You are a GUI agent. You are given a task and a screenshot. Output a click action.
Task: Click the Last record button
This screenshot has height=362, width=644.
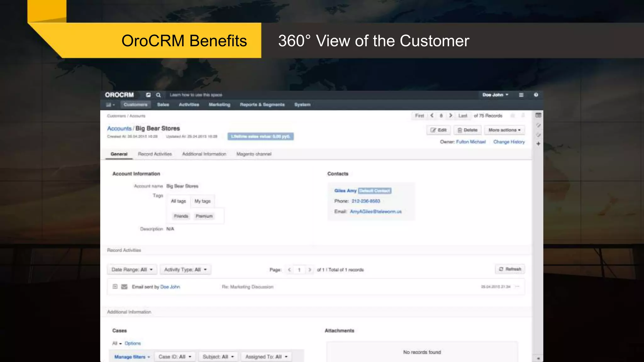pyautogui.click(x=463, y=116)
